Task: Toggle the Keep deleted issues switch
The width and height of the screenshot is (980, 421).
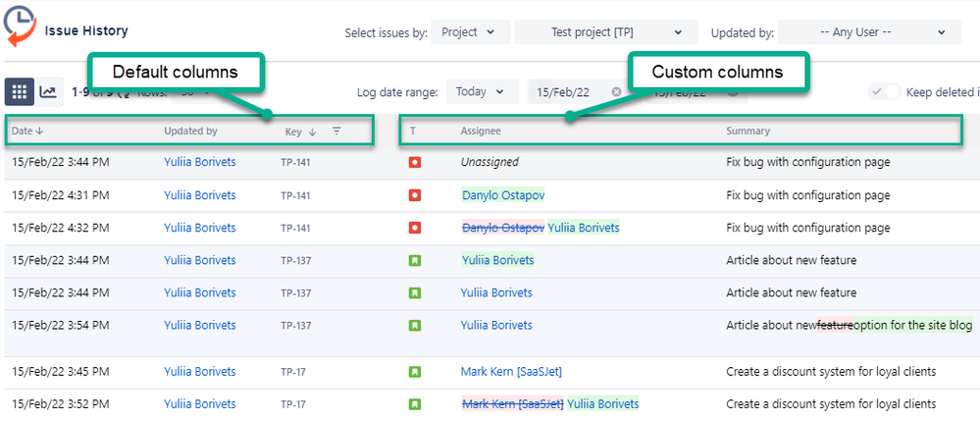Action: pyautogui.click(x=885, y=92)
